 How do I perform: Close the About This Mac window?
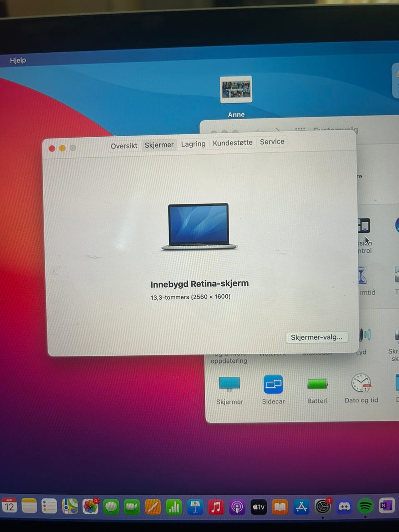tap(52, 148)
